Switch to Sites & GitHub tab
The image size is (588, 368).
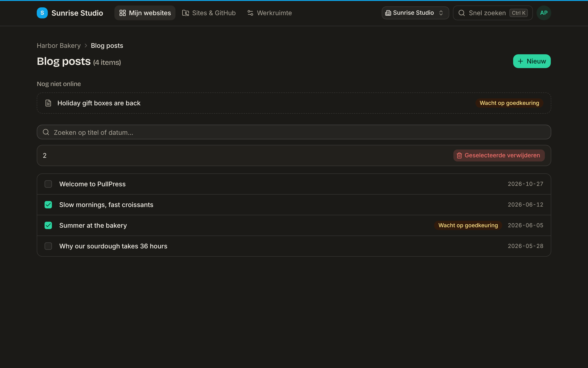[x=209, y=13]
